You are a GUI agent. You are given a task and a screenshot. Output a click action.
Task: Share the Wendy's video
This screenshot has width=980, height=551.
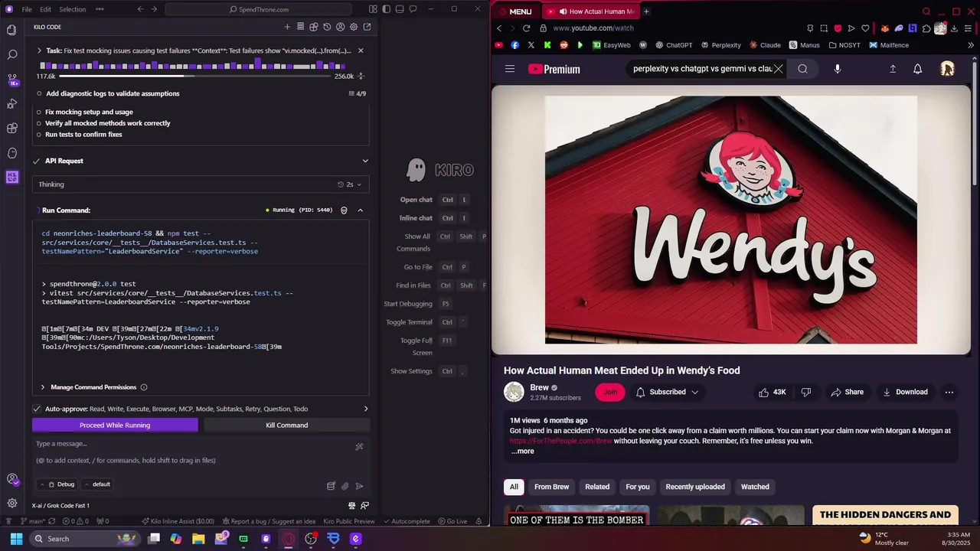[x=847, y=392]
